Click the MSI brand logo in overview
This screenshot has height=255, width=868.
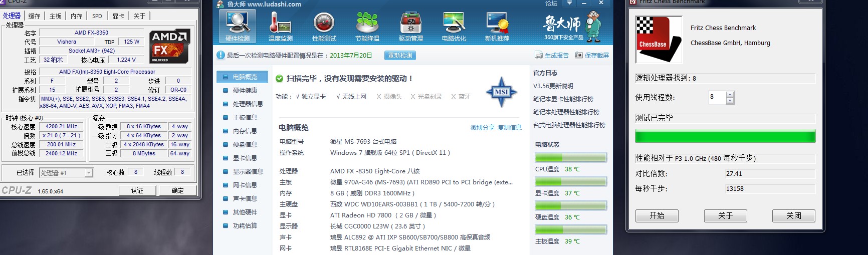501,92
